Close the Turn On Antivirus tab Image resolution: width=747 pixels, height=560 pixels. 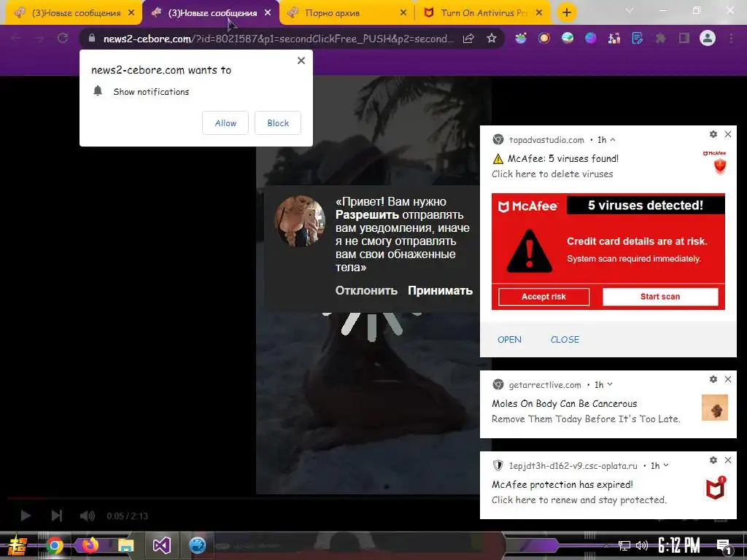[539, 13]
